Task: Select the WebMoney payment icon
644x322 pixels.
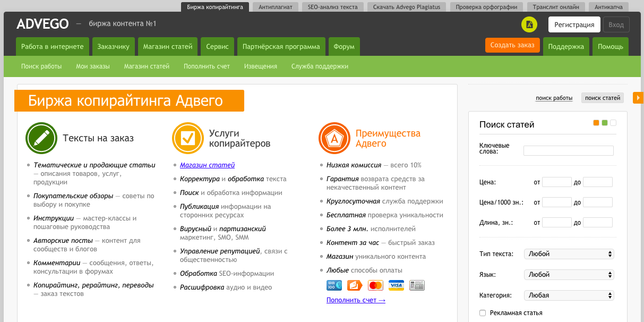Action: click(334, 285)
